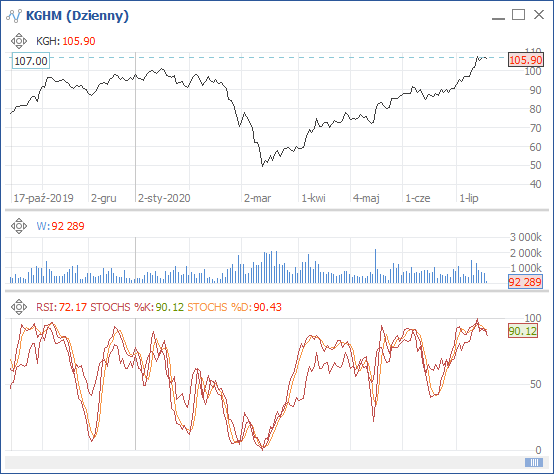This screenshot has width=554, height=474.
Task: Click the 2 000k volume axis label
Action: click(x=525, y=253)
